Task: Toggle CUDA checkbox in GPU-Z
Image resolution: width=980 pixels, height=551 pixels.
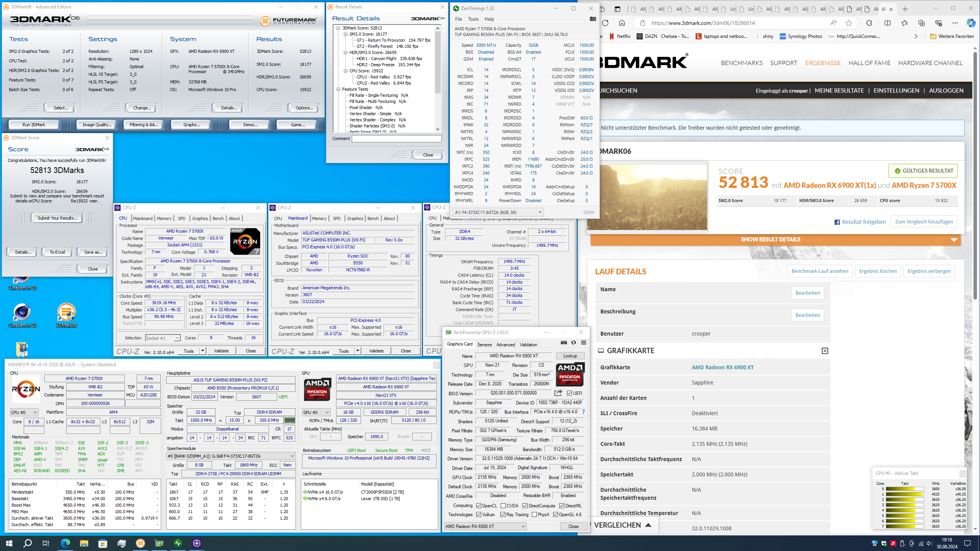Action: [503, 505]
